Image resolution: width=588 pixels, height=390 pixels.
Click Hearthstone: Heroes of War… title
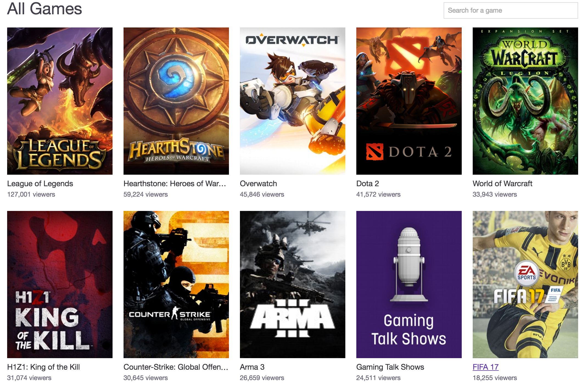pos(175,183)
